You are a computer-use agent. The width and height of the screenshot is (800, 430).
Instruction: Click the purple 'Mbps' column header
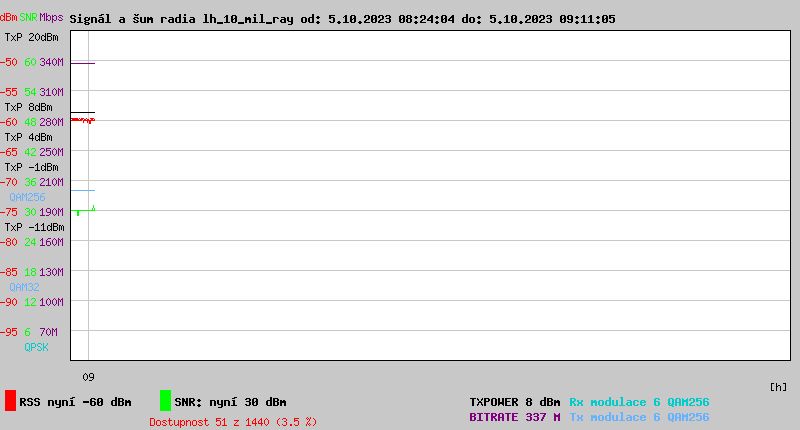pos(52,17)
